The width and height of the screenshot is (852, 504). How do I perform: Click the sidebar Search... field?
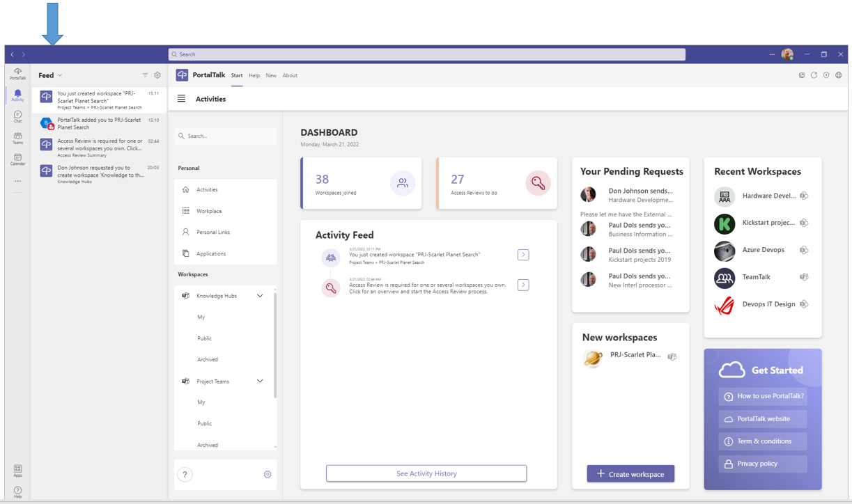pyautogui.click(x=225, y=136)
